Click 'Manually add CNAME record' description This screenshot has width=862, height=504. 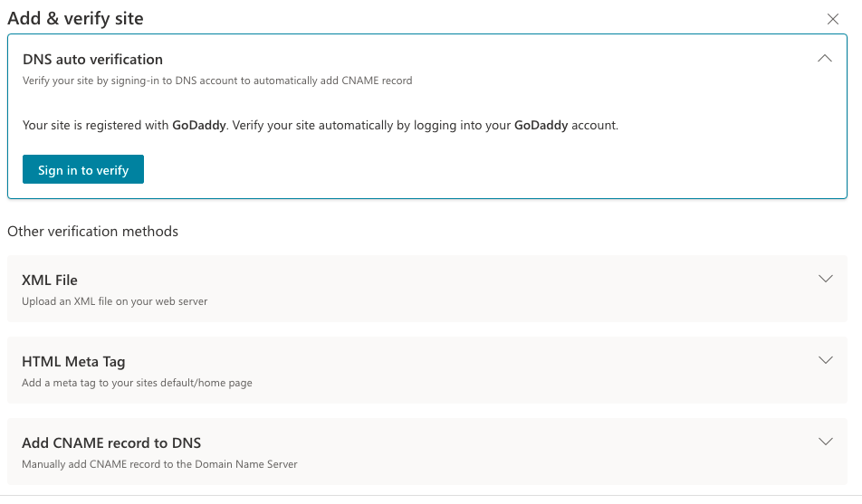(x=159, y=464)
